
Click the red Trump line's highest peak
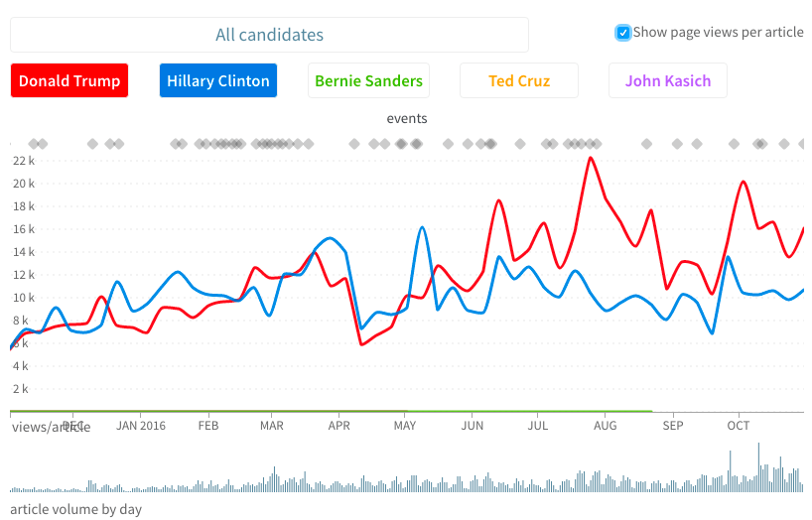pos(592,158)
